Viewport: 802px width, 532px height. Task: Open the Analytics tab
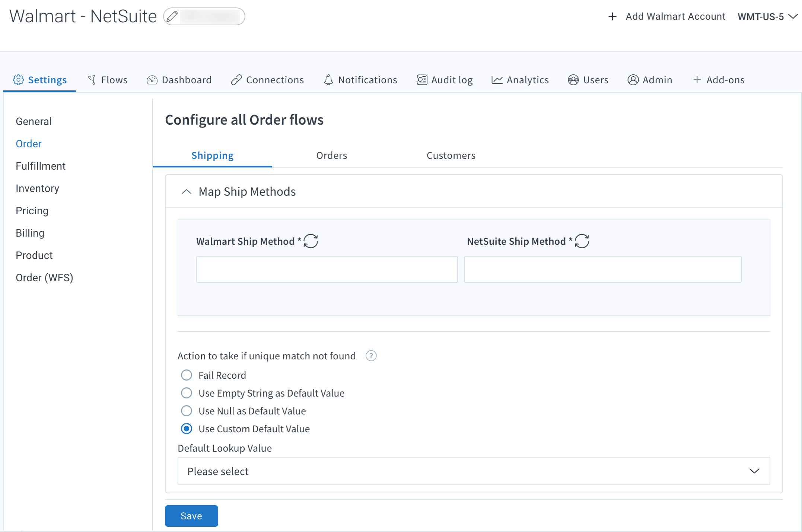[x=520, y=80]
